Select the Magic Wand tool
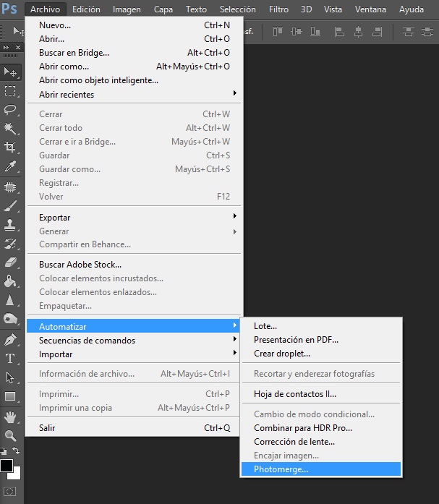This screenshot has width=439, height=504. 10,129
